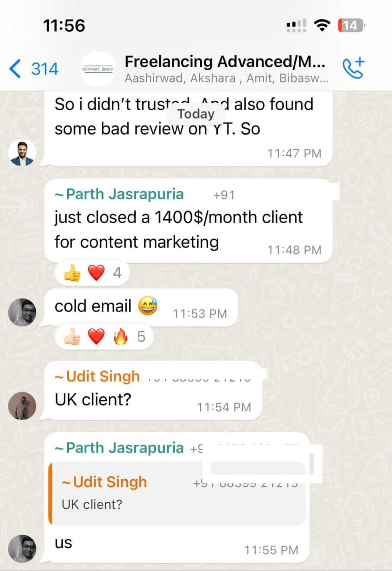The image size is (392, 571).
Task: Start a group call with phone plus icon
Action: click(x=353, y=68)
